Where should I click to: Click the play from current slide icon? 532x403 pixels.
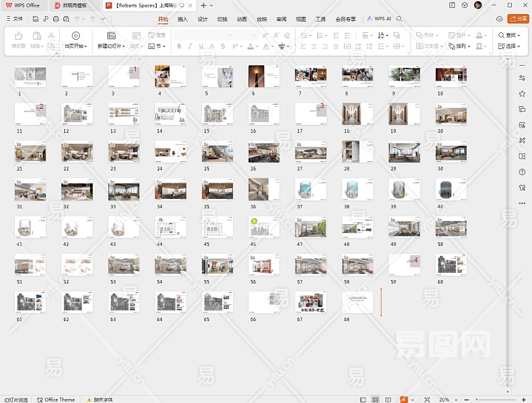[75, 36]
